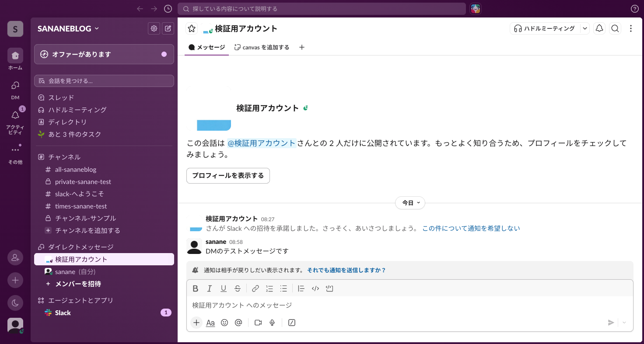This screenshot has height=344, width=644.
Task: Open the schedule send dropdown arrow
Action: tap(624, 323)
